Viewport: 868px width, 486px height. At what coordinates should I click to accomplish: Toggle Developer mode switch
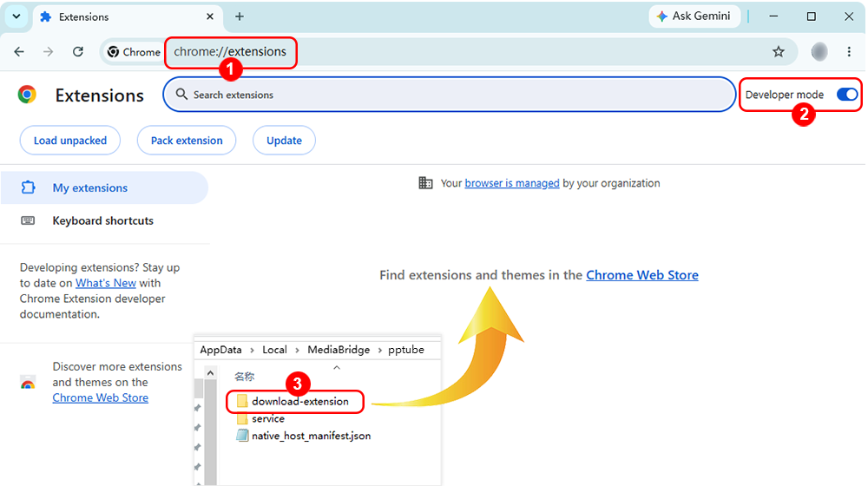point(847,94)
